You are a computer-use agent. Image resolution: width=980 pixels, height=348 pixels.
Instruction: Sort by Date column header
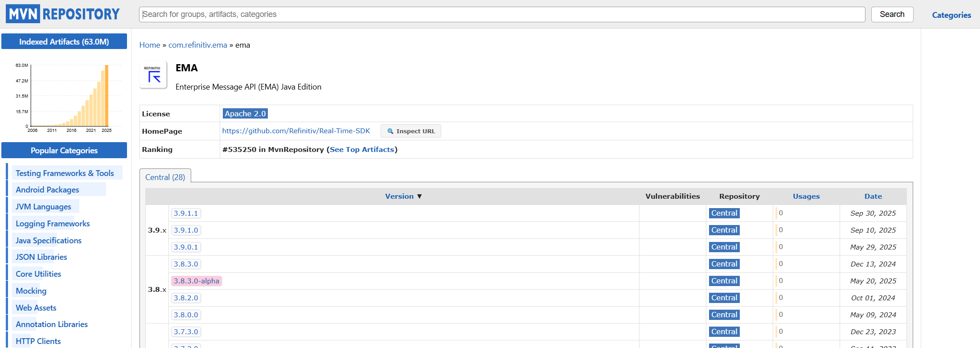(873, 197)
